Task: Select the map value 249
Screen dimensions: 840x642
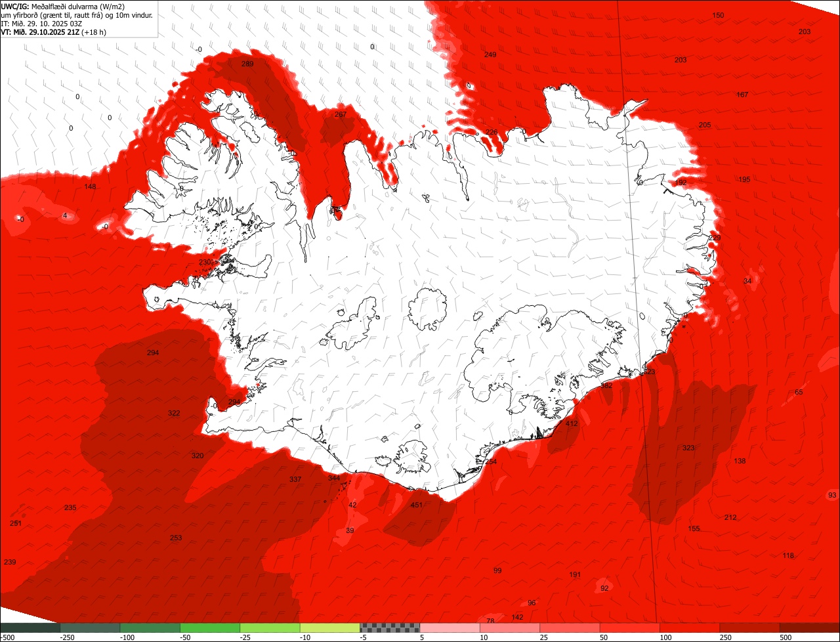Action: coord(490,54)
